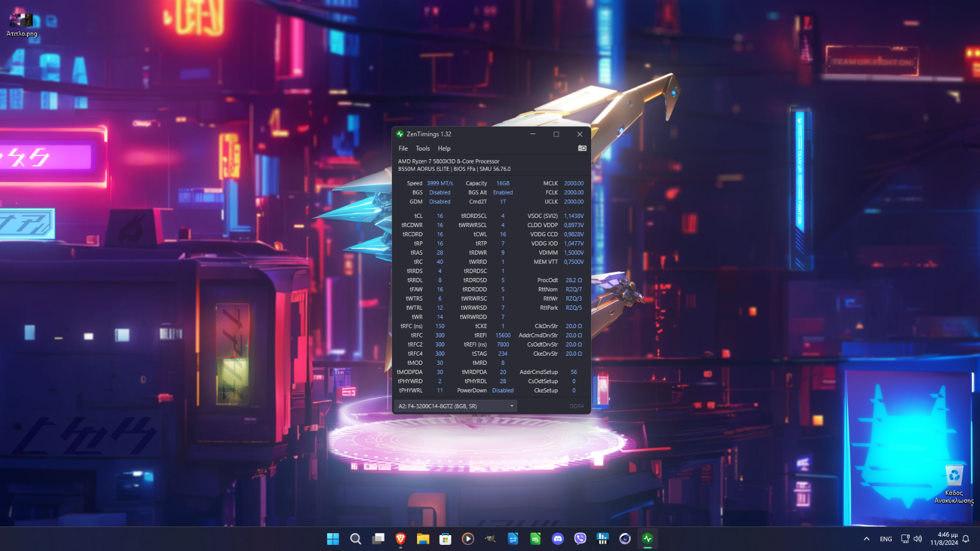Open Cinema 4D sphere icon on taskbar

(x=625, y=539)
